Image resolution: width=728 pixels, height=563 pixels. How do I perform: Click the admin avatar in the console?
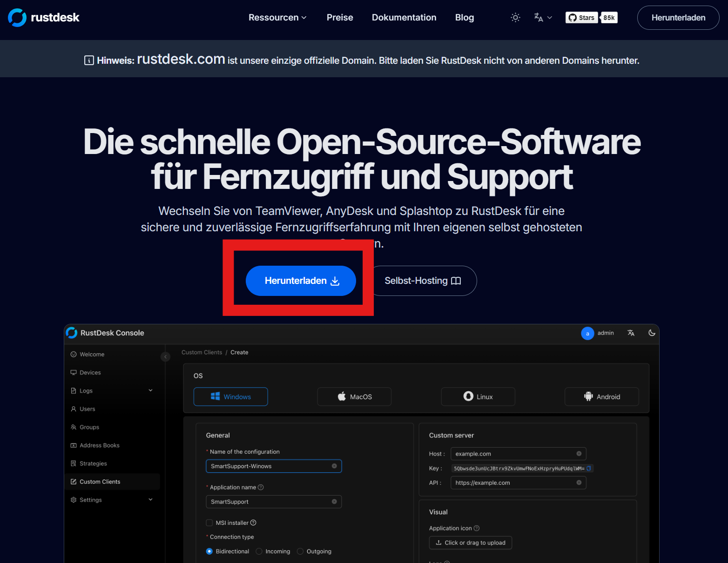click(587, 333)
